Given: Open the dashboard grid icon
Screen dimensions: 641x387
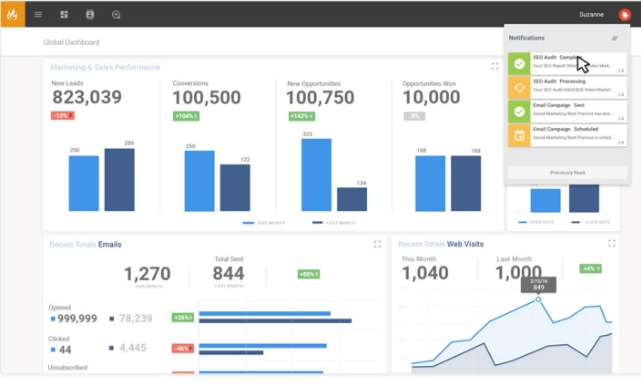Looking at the screenshot, I should (64, 15).
